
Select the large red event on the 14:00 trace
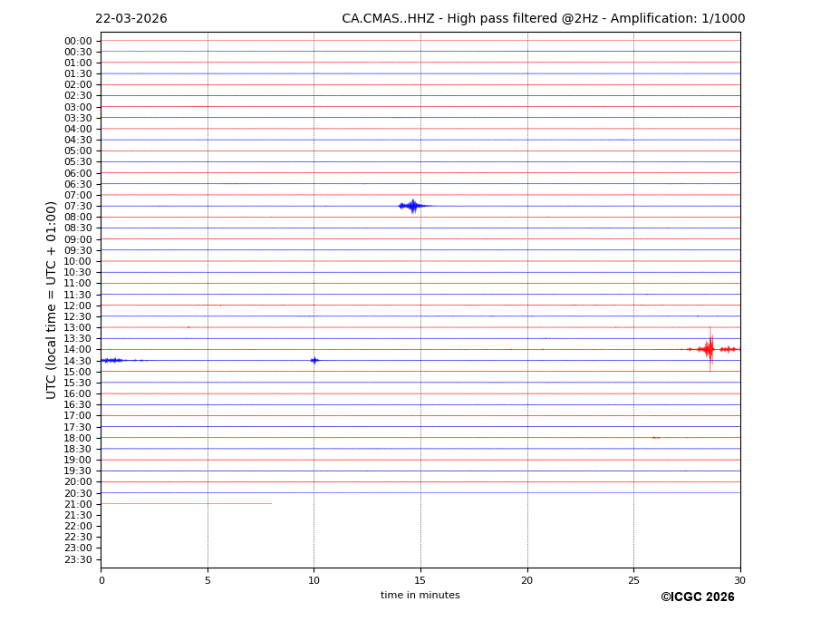click(x=710, y=349)
